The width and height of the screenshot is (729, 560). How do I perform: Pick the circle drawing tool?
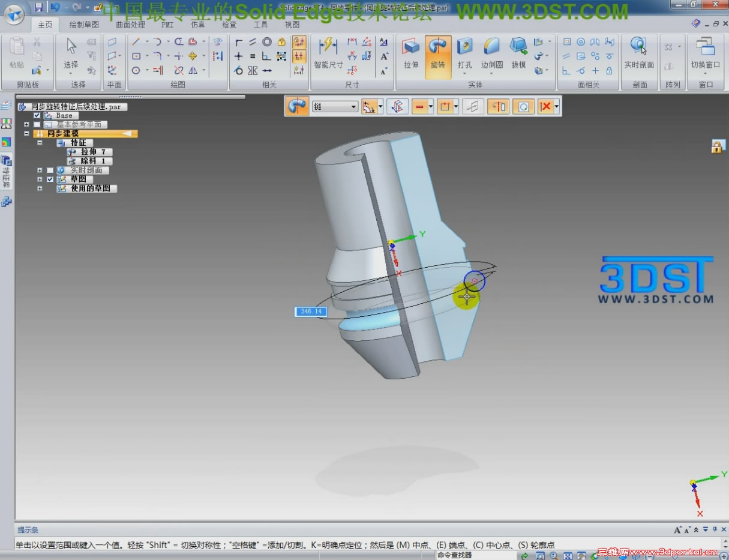coord(136,70)
